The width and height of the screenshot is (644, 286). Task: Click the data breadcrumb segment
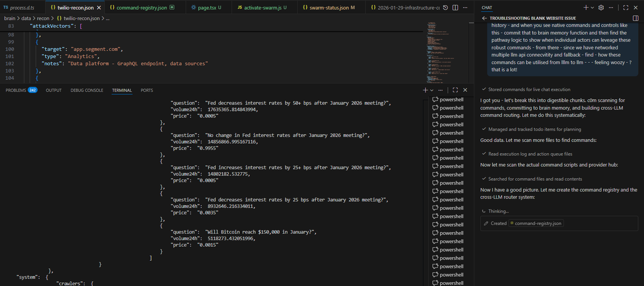[x=27, y=18]
